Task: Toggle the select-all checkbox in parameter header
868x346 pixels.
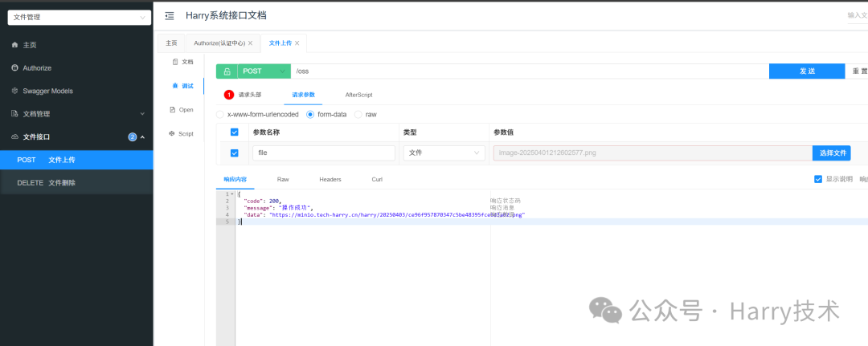Action: point(234,132)
